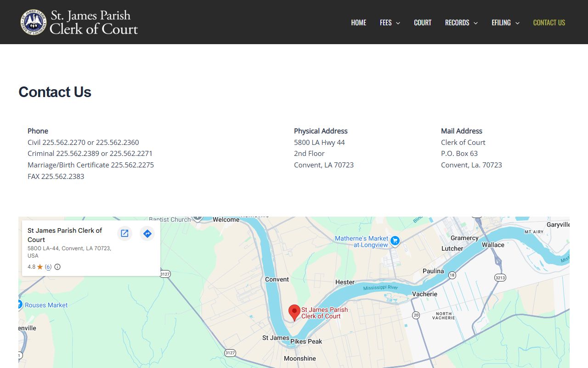Click Gramercy label on map
Viewport: 588px width, 368px height.
click(x=464, y=238)
